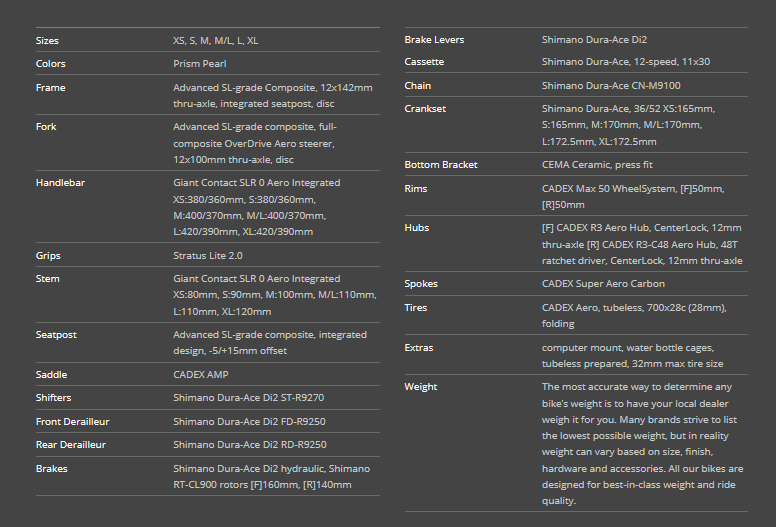Screen dimensions: 776x527
Task: Select the Crankset row label
Action: (x=425, y=109)
